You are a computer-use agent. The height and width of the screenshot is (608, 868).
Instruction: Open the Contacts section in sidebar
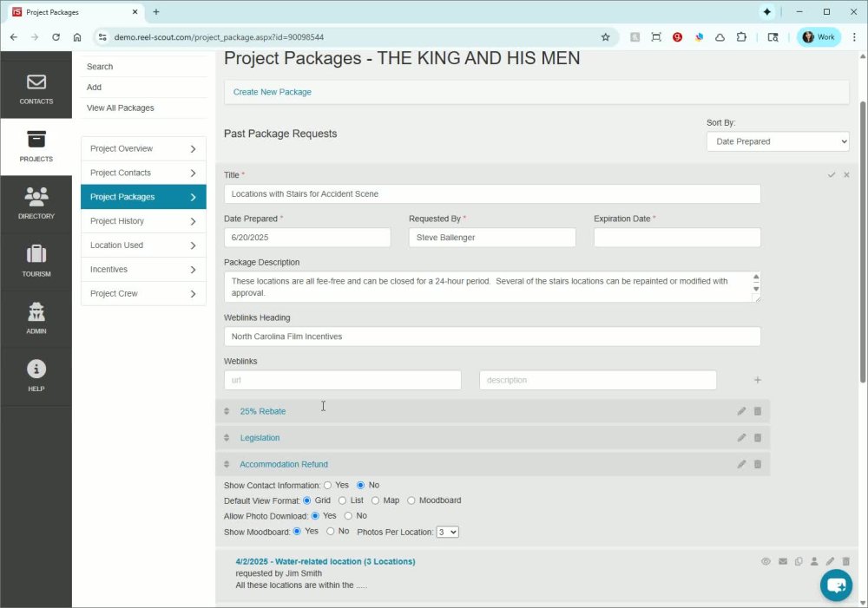[36, 89]
